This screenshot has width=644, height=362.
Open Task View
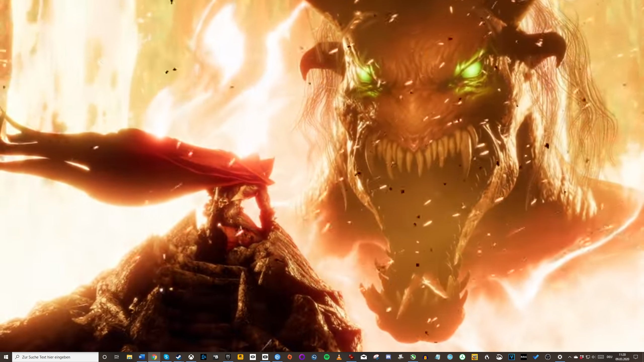click(117, 357)
